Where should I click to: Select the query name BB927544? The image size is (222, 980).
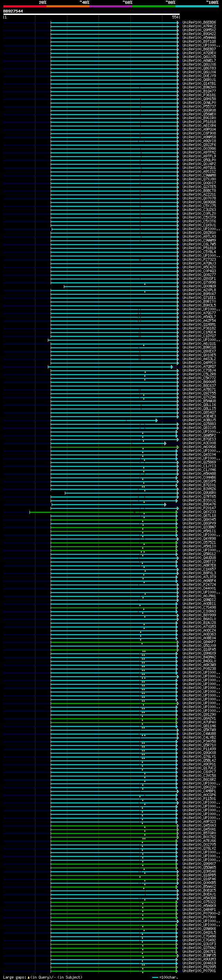click(13, 11)
